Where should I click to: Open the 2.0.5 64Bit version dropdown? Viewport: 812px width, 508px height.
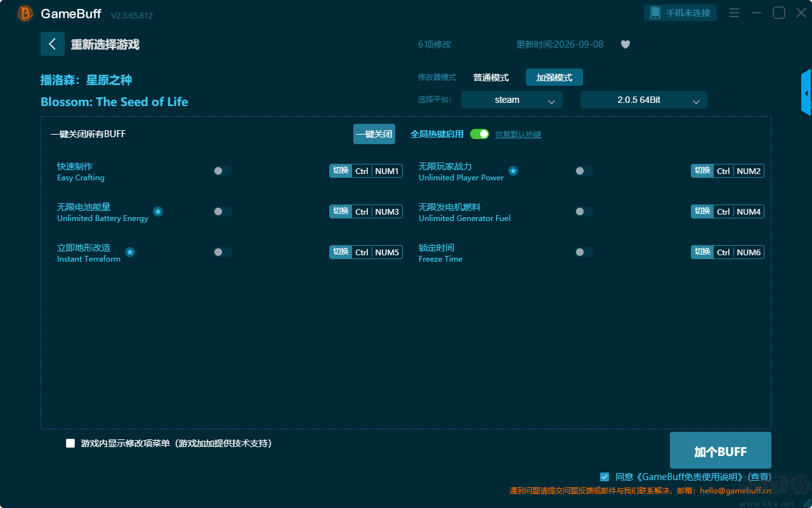coord(644,100)
